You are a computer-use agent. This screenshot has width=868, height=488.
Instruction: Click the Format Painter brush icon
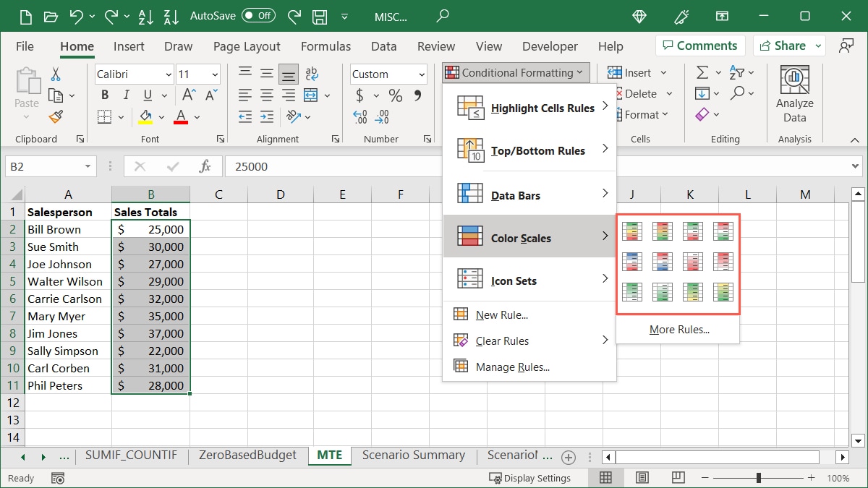[56, 116]
